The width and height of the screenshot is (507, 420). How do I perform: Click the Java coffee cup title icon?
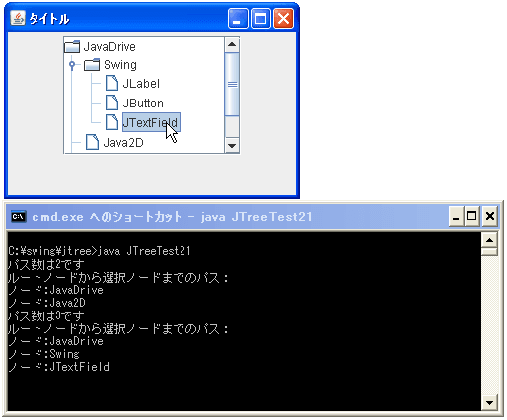coord(18,18)
